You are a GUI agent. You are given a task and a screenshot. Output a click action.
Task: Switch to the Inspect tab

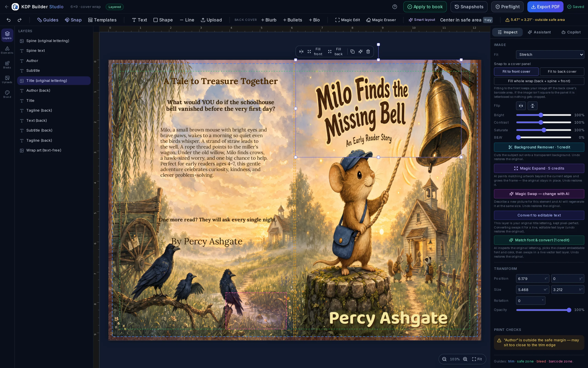pyautogui.click(x=507, y=32)
